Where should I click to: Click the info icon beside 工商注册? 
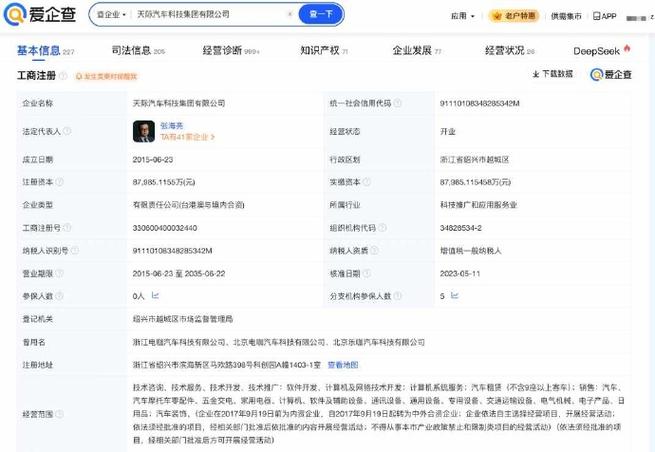pyautogui.click(x=63, y=76)
